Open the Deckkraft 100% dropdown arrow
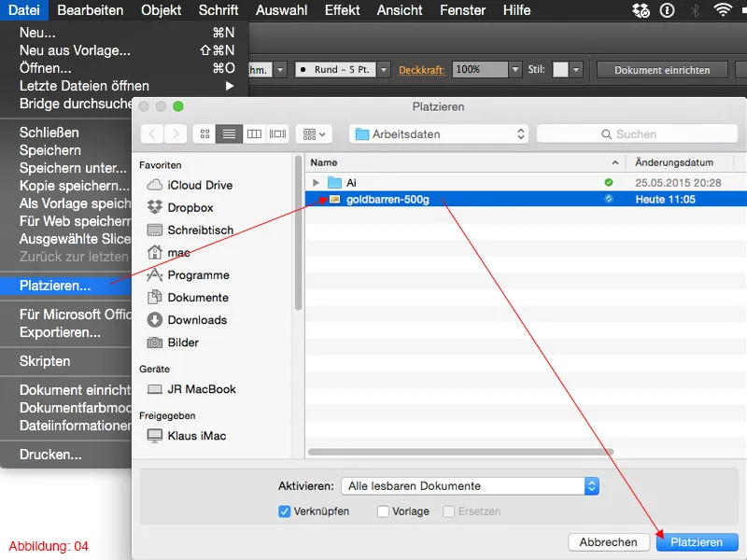The image size is (747, 560). pyautogui.click(x=515, y=69)
